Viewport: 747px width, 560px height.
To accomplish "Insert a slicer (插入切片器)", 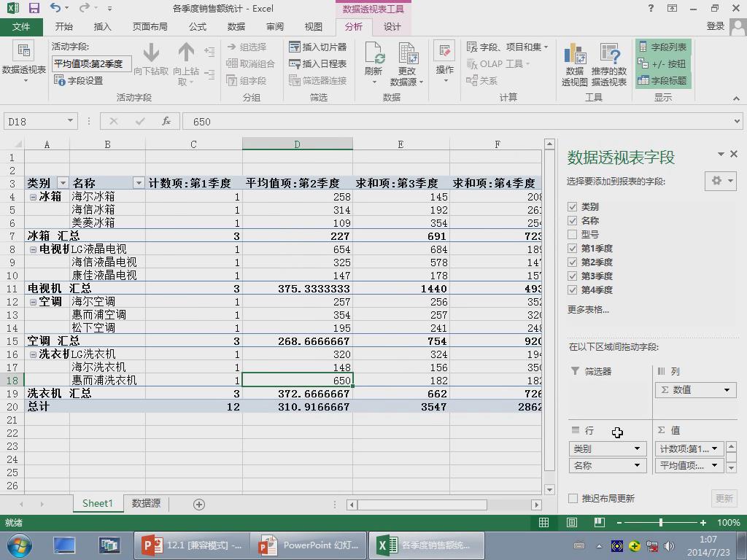I will coord(318,47).
